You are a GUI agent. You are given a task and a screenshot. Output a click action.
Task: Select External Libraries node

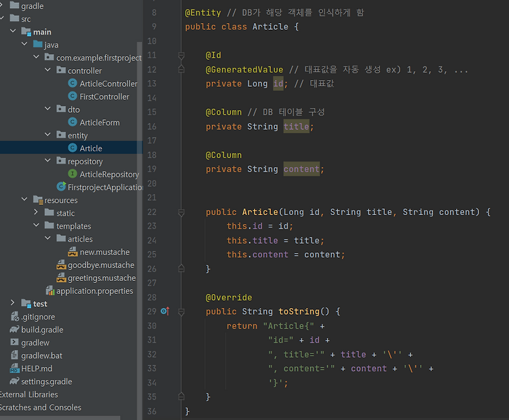pos(29,394)
